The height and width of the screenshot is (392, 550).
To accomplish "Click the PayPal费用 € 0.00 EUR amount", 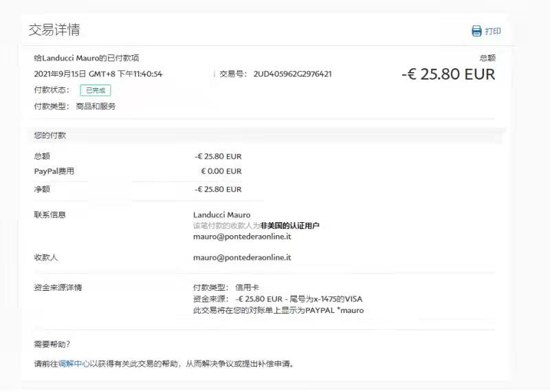I will coord(221,171).
